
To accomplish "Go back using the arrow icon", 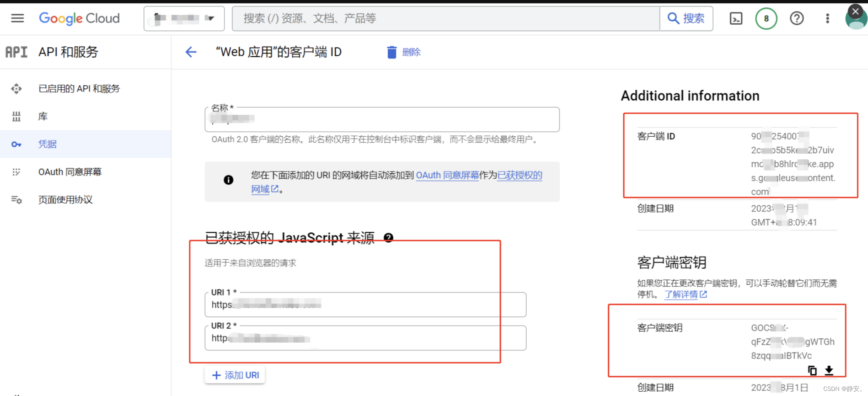I will [191, 52].
